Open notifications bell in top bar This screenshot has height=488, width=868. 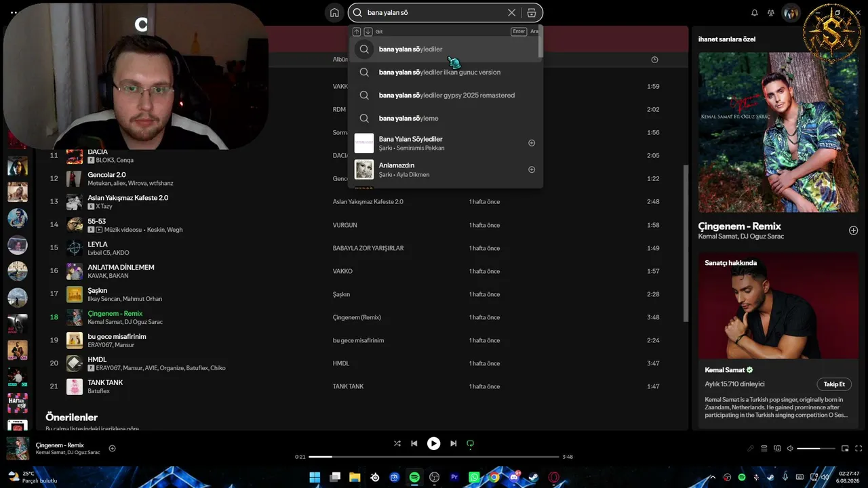coord(754,13)
